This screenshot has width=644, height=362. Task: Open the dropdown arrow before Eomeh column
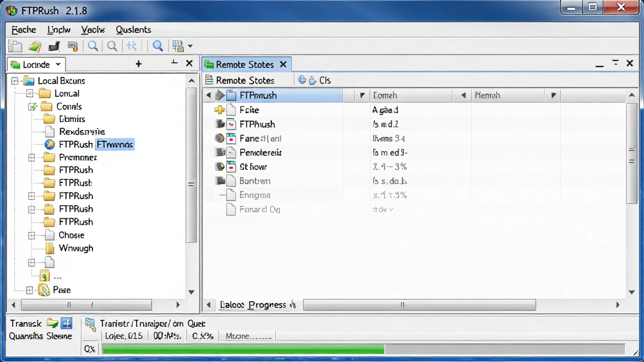(x=362, y=96)
